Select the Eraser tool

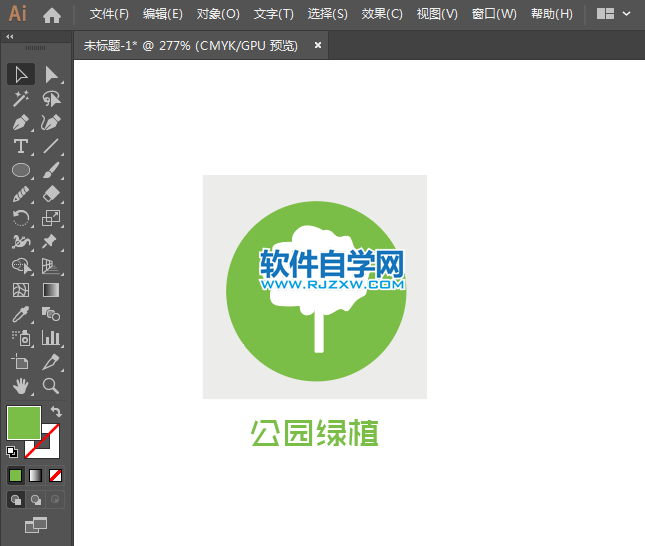[51, 194]
